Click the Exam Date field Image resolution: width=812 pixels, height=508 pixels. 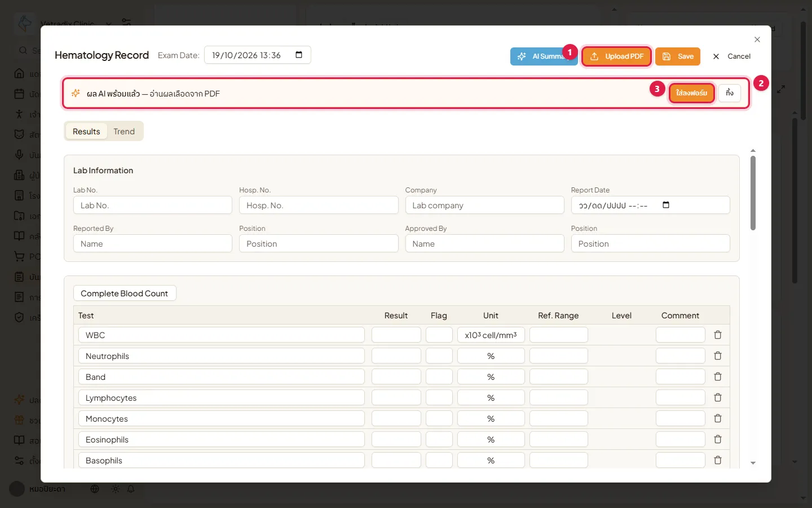(257, 55)
